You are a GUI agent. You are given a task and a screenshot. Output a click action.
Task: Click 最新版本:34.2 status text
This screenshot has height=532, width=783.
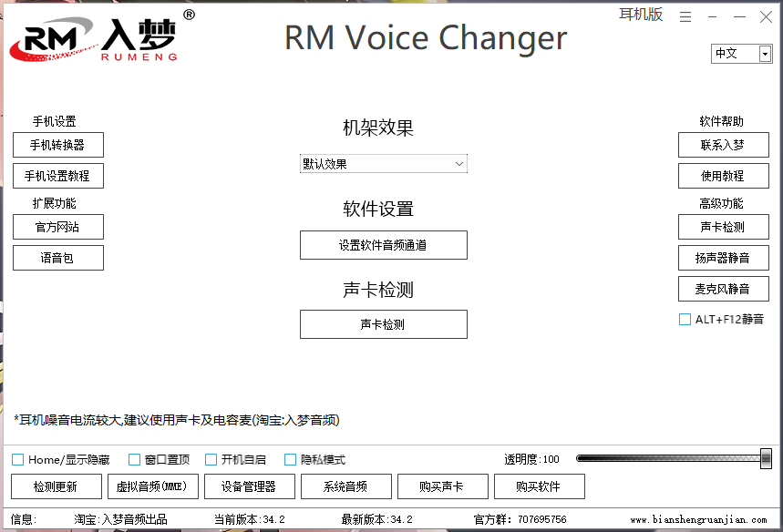click(377, 519)
